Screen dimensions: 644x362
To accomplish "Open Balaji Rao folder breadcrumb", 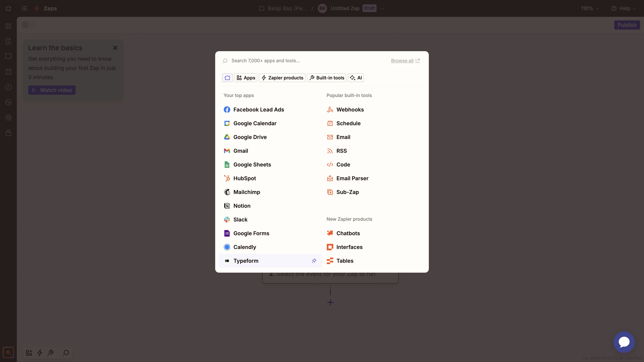I will (283, 8).
